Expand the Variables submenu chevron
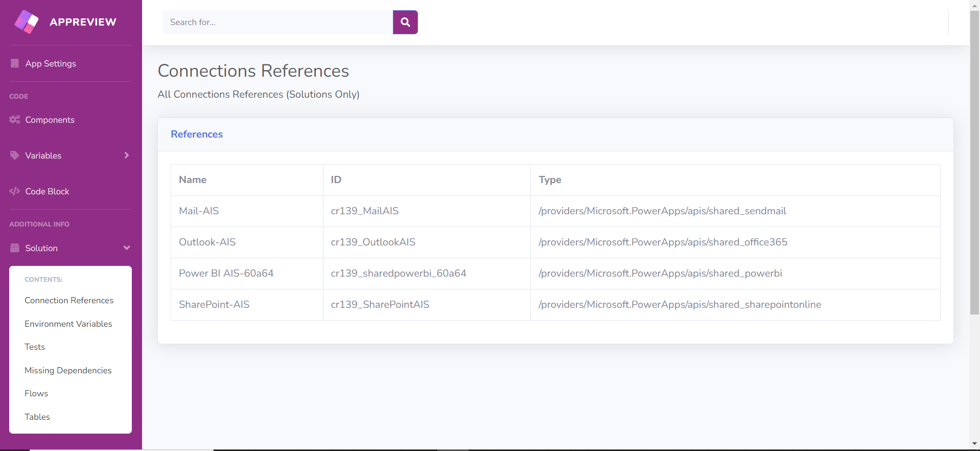 126,155
